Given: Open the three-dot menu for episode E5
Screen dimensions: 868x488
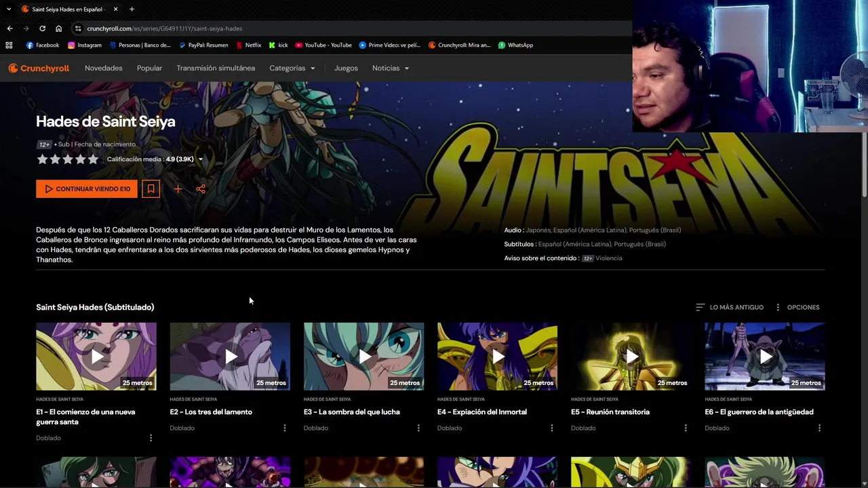Looking at the screenshot, I should point(685,428).
